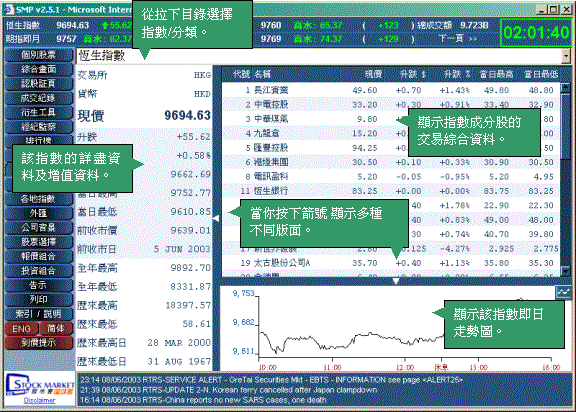576x412 pixels.
Task: Go to next page via 下一頁 >>
Action: [x=457, y=39]
